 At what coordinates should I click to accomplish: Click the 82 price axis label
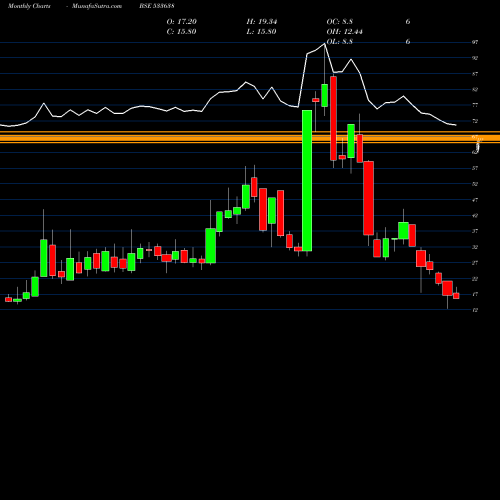pos(475,89)
